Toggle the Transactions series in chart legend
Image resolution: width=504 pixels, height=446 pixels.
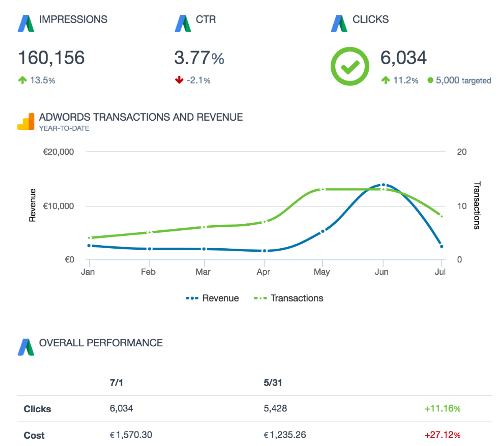tap(289, 298)
